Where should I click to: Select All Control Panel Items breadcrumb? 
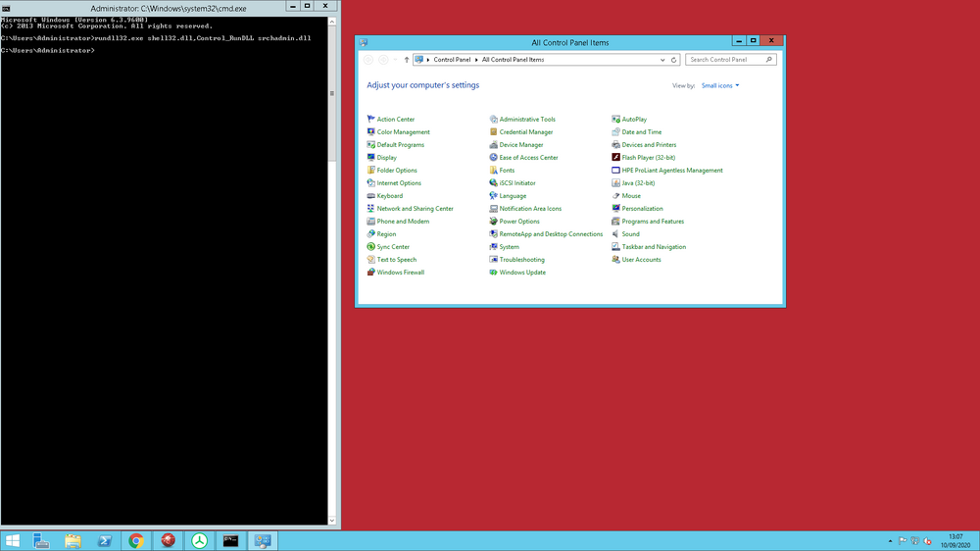tap(513, 60)
